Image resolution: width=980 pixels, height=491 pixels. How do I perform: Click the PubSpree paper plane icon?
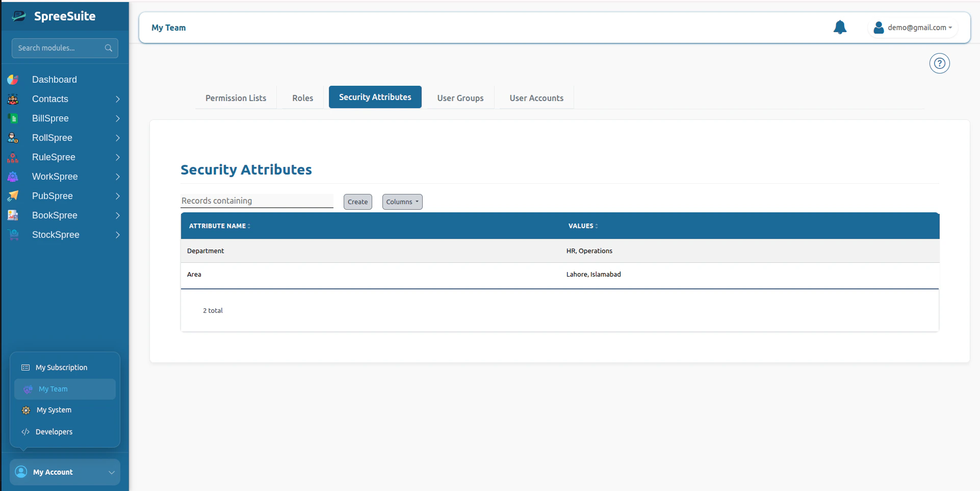[13, 196]
